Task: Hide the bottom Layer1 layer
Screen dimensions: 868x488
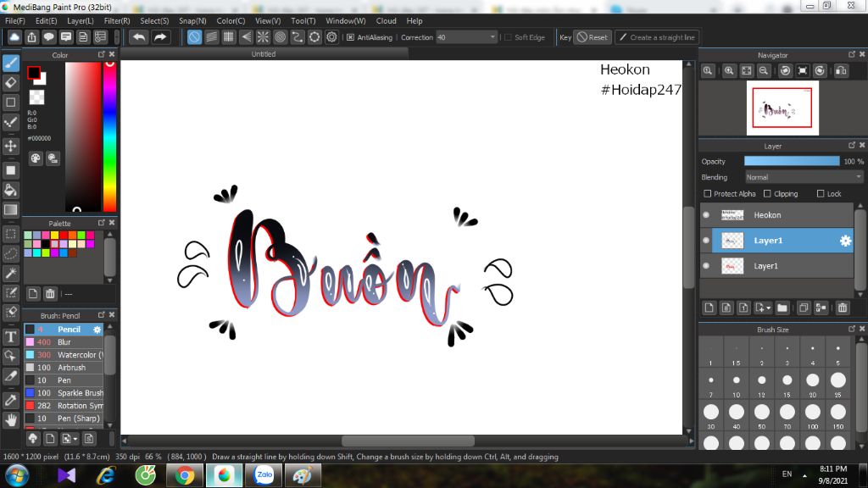Action: tap(706, 266)
